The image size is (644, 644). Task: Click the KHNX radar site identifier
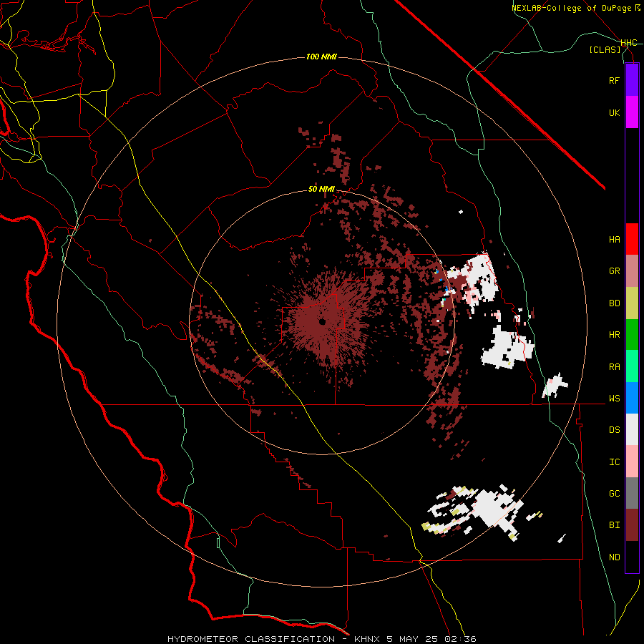pos(368,639)
